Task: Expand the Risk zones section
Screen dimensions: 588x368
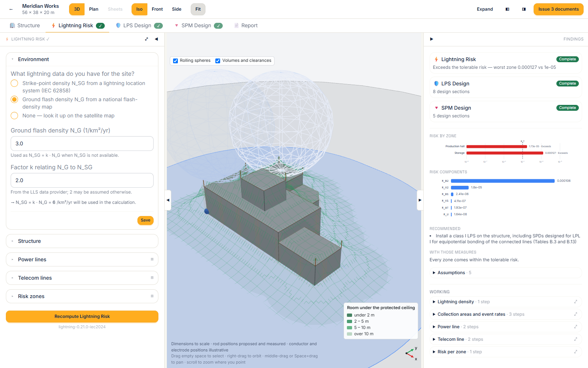Action: (x=82, y=296)
